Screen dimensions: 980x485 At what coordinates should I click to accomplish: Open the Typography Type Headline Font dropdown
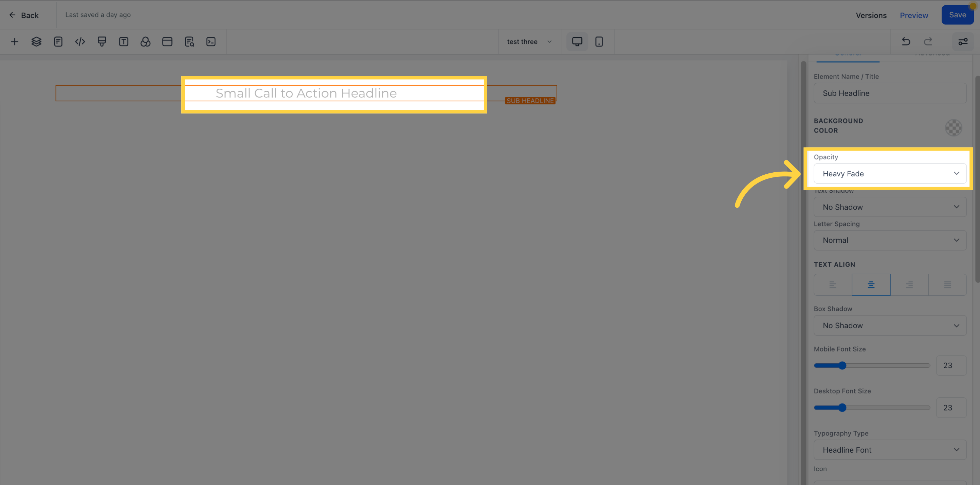click(x=889, y=450)
